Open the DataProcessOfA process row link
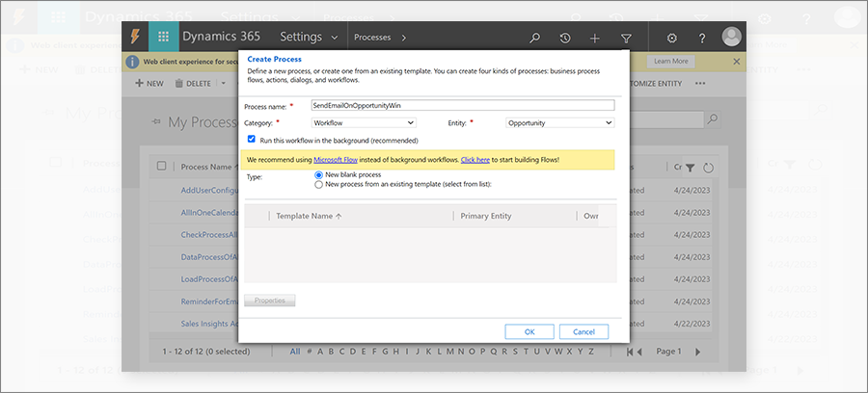This screenshot has width=868, height=393. coord(209,257)
